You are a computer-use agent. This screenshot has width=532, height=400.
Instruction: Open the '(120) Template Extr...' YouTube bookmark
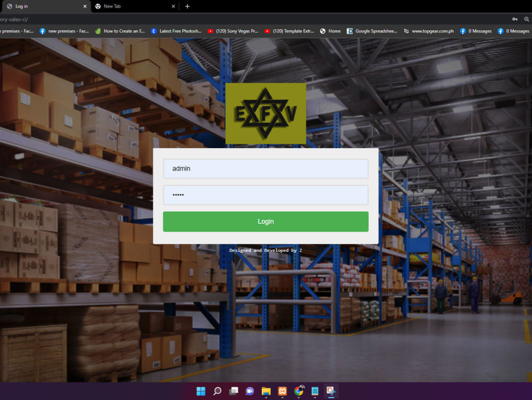click(289, 31)
